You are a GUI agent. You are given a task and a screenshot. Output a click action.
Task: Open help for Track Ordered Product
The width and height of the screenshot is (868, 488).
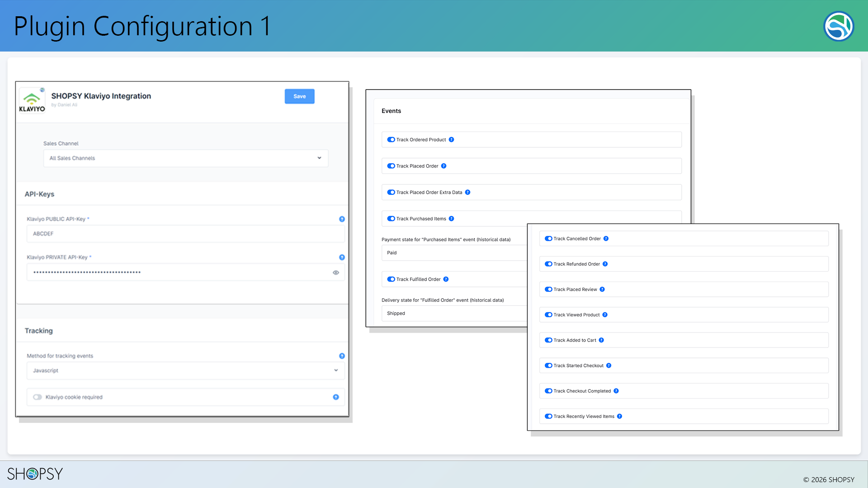click(451, 140)
